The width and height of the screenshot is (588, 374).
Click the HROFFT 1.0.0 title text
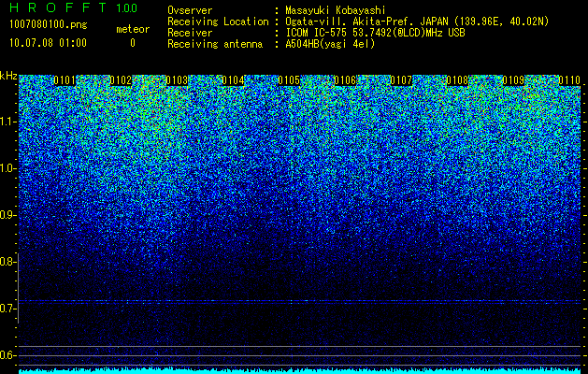74,7
